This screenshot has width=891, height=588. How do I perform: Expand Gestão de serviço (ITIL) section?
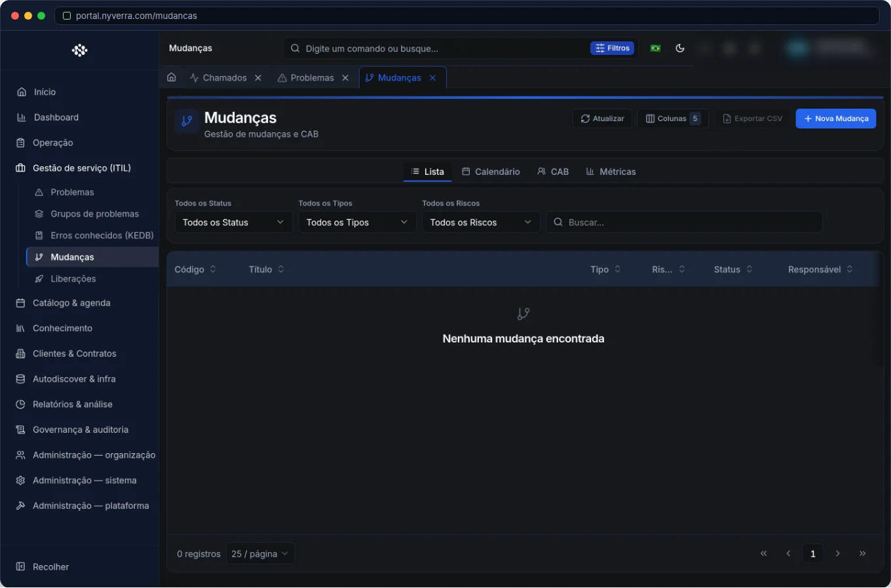coord(79,168)
